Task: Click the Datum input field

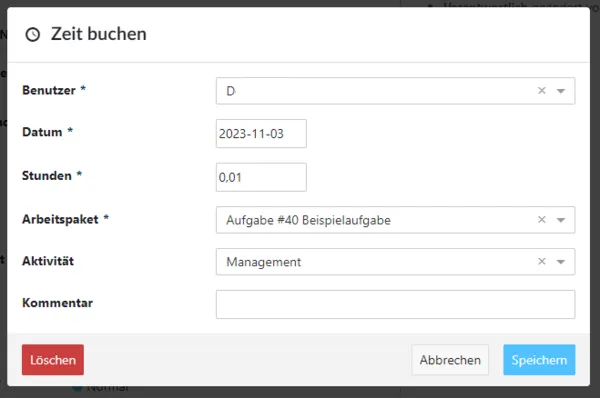Action: point(261,134)
